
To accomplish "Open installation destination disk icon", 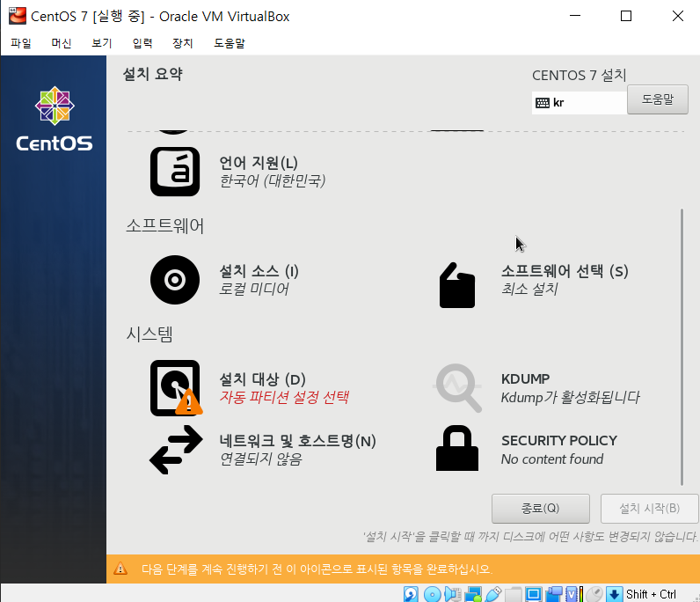I will (176, 387).
